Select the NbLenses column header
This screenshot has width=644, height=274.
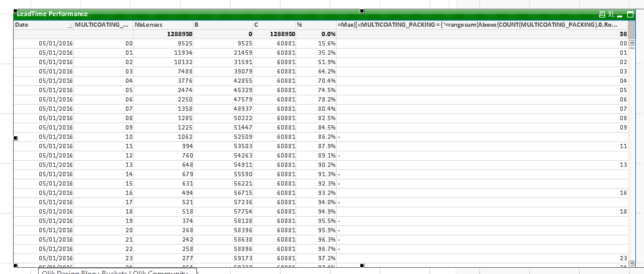(163, 25)
